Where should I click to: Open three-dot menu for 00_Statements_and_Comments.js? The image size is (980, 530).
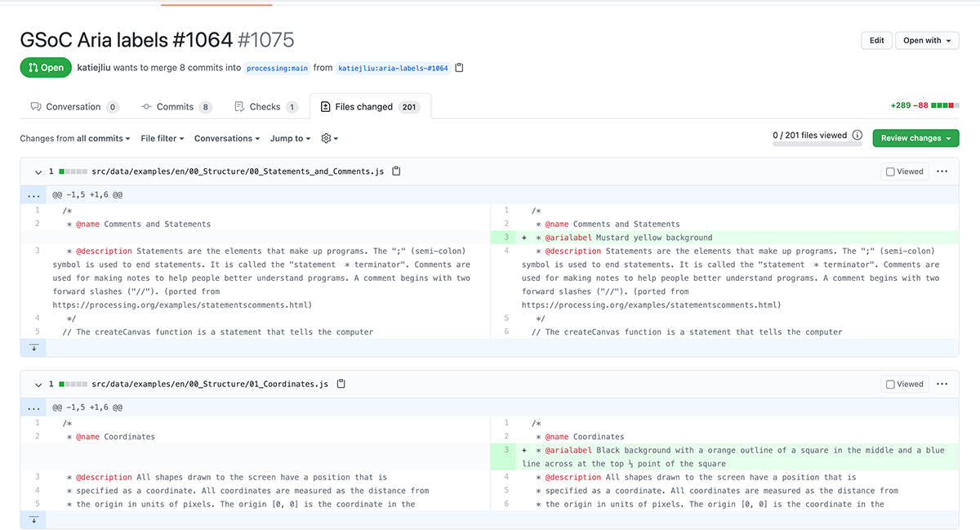[x=942, y=171]
